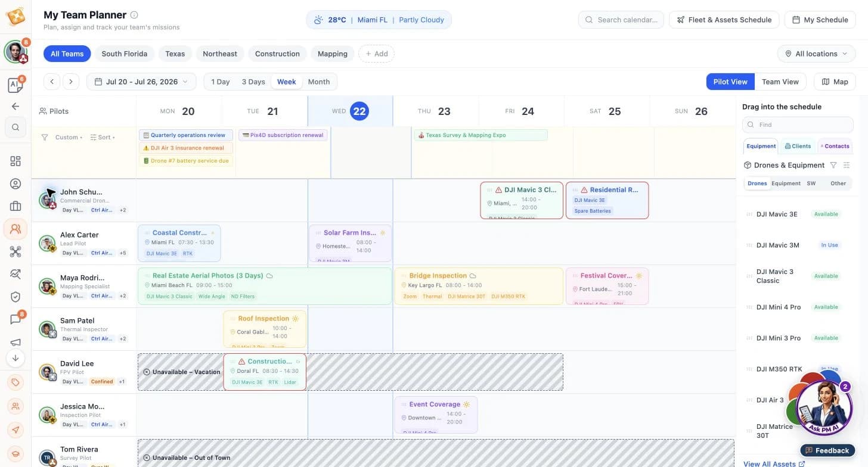Select the SW sub-filter
This screenshot has height=467, width=868.
point(811,183)
